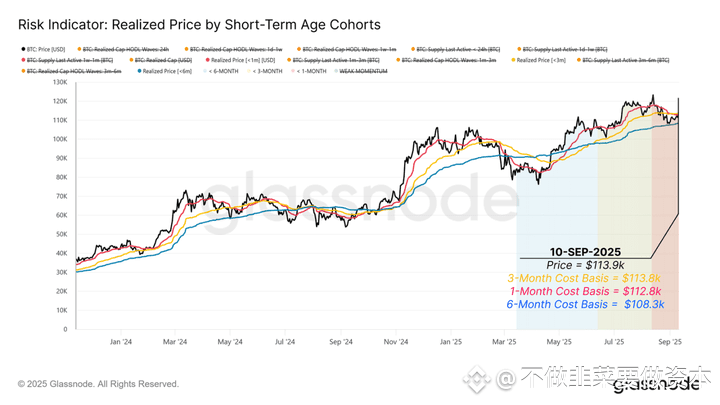The height and width of the screenshot is (405, 720).
Task: Show Realized Cap HODL Waves: 3m-6m series
Action: click(71, 71)
